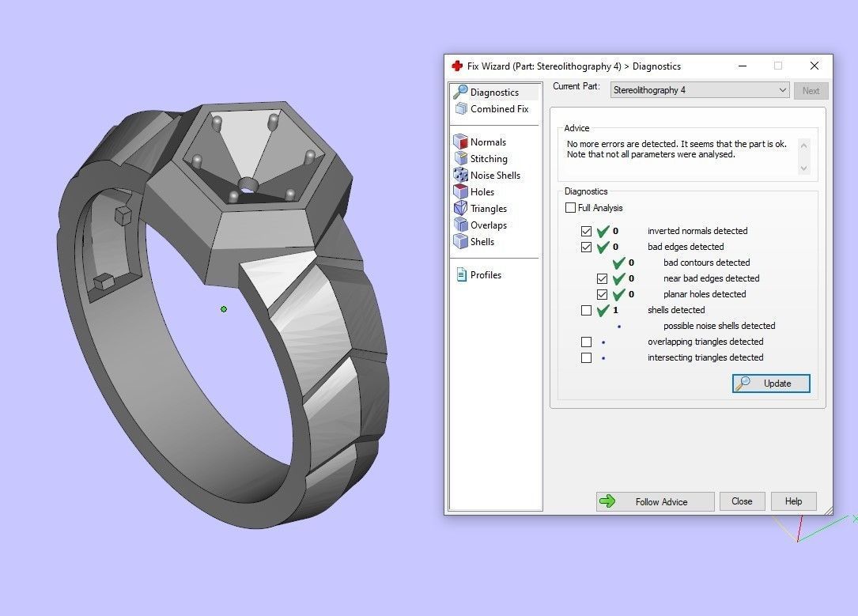Click the red cross Fix Wizard title icon
This screenshot has width=858, height=616.
pyautogui.click(x=457, y=66)
